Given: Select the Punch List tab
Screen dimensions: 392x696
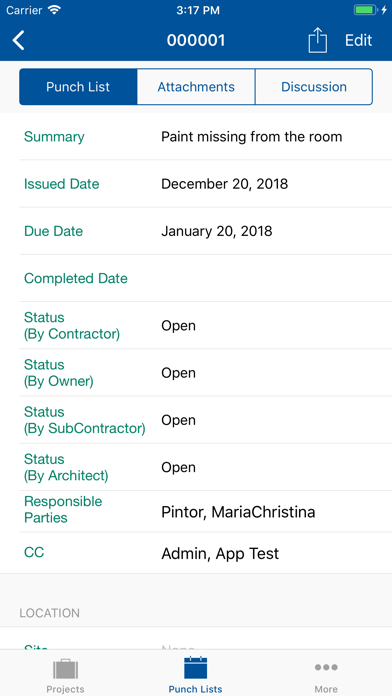Looking at the screenshot, I should 78,87.
